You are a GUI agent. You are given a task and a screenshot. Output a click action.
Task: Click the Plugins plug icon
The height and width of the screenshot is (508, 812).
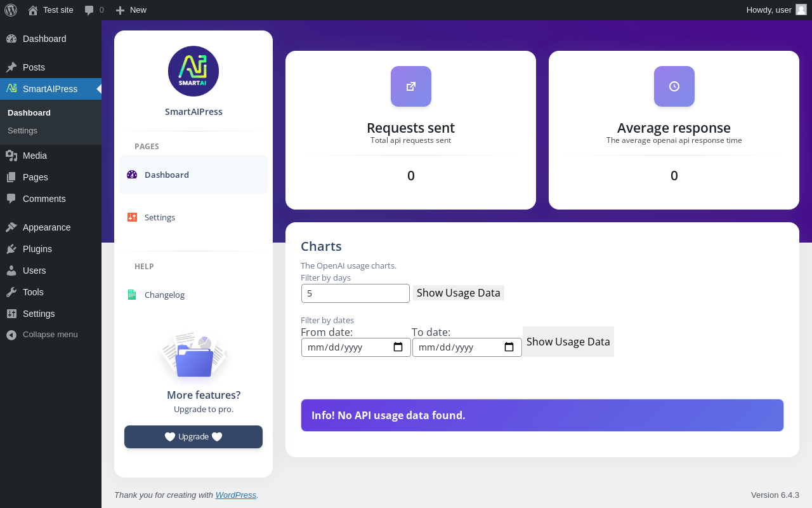coord(11,249)
